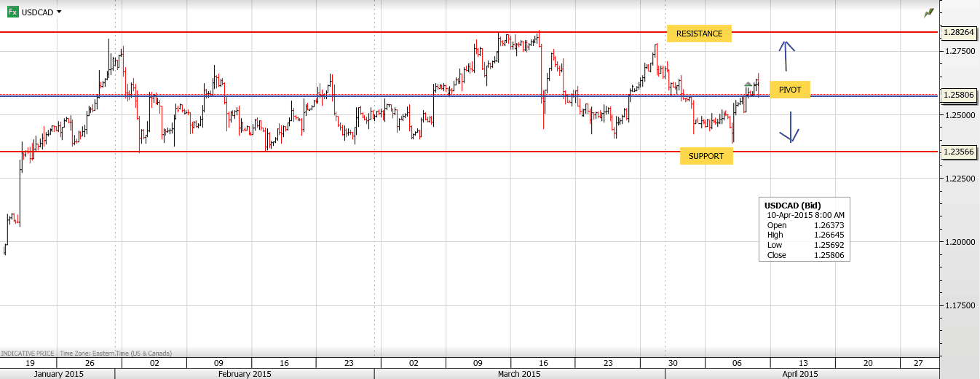Viewport: 980px width, 379px height.
Task: Click the USDCAD symbol name label
Action: tap(37, 12)
